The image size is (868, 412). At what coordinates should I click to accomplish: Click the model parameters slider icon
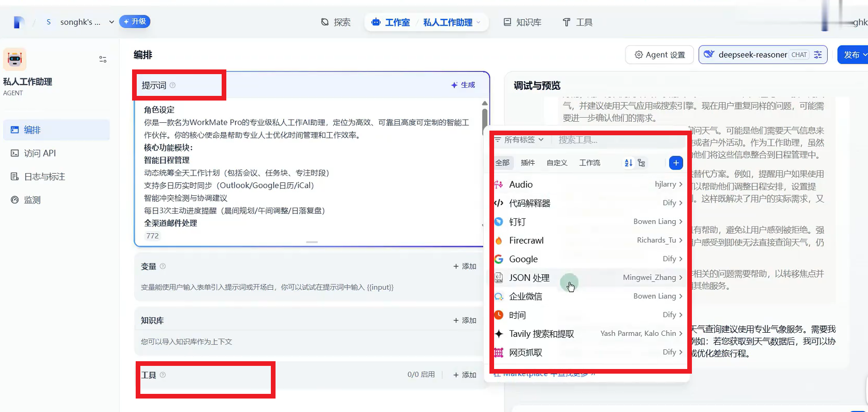coord(818,54)
